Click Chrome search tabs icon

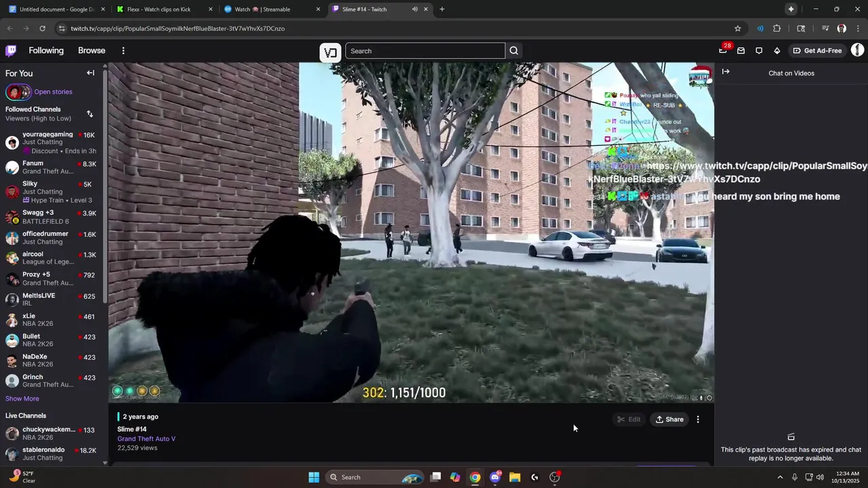pos(801,28)
